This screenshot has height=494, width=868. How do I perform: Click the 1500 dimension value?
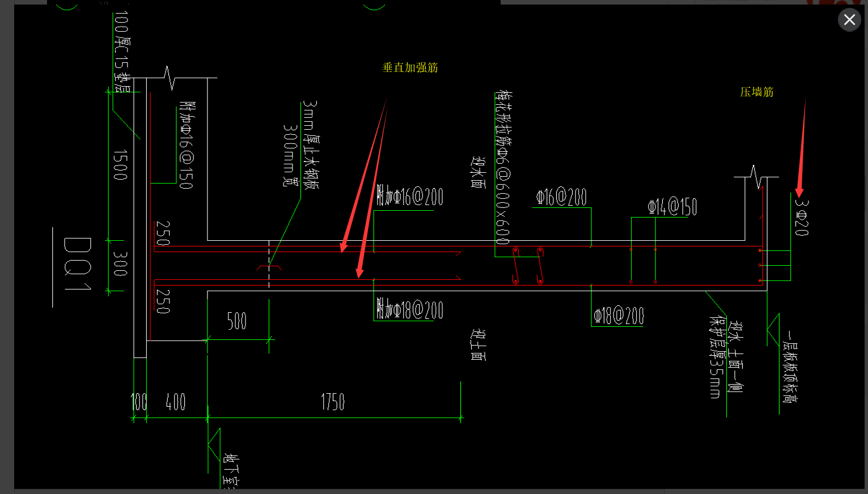(x=120, y=165)
